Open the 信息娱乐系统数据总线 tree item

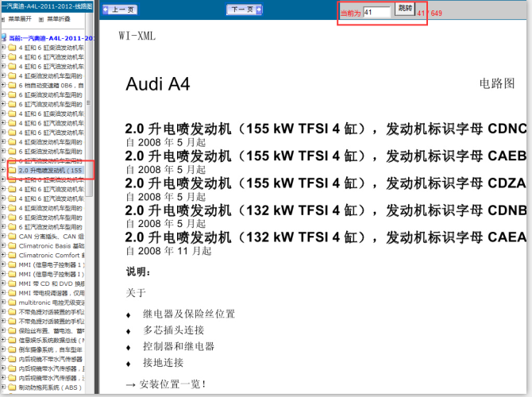tap(52, 341)
